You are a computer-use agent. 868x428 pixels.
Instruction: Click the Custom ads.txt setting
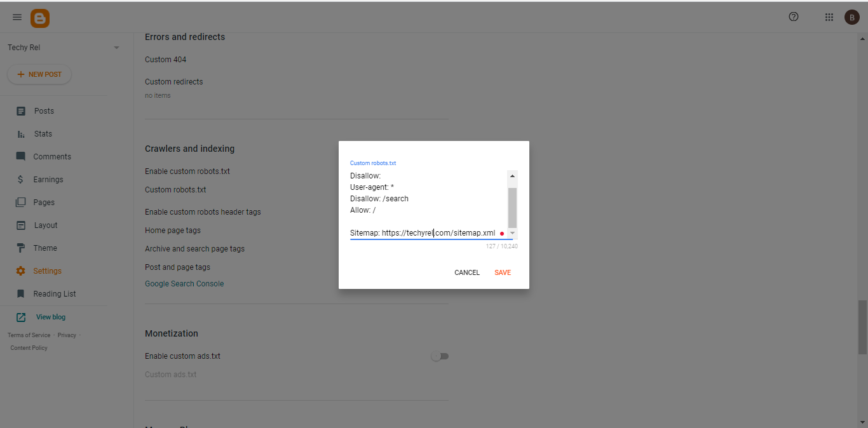[171, 375]
